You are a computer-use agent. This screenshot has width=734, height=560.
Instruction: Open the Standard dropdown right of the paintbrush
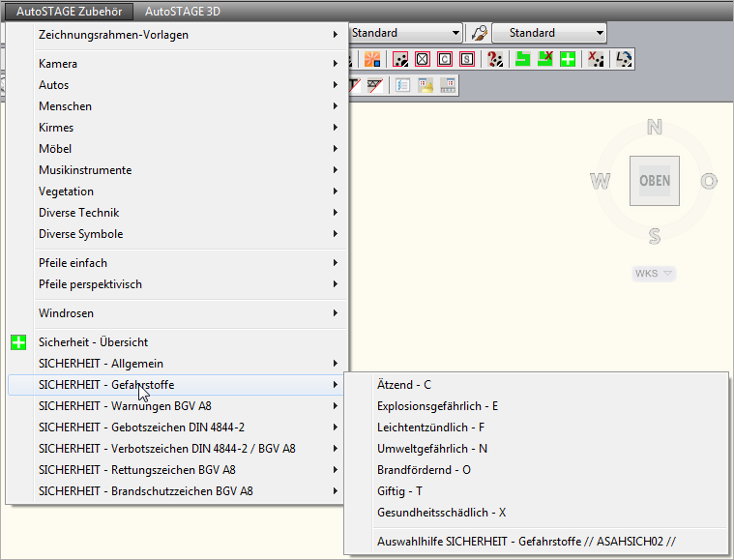pos(547,33)
